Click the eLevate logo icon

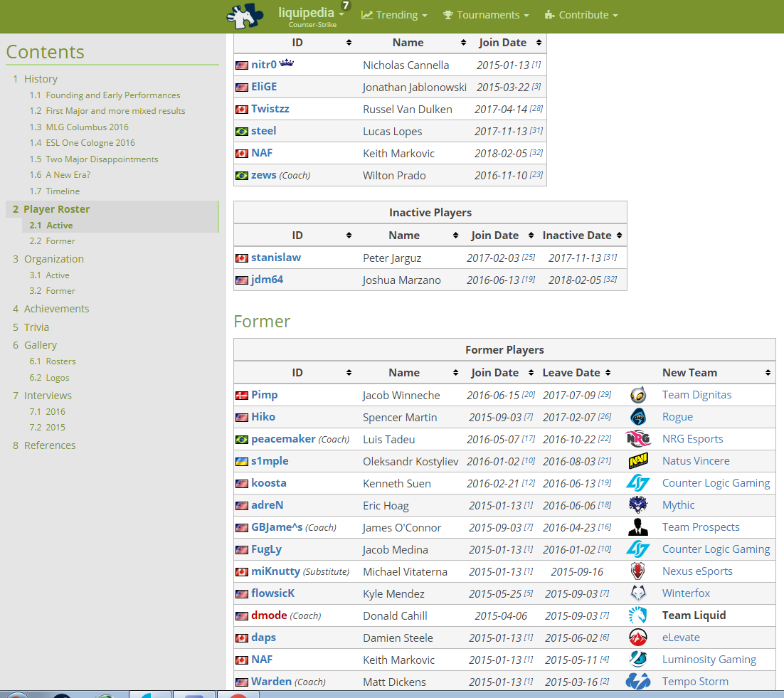click(x=638, y=637)
